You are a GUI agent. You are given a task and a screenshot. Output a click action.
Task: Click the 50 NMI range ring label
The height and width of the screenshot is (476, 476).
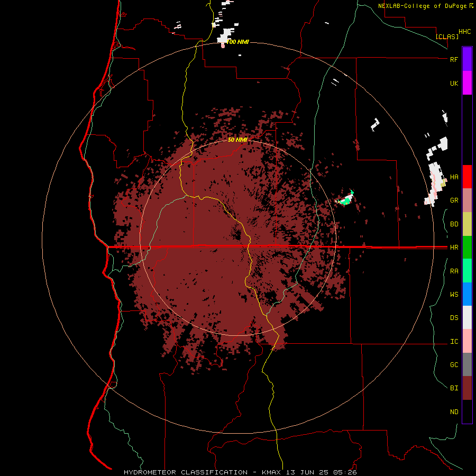[237, 140]
